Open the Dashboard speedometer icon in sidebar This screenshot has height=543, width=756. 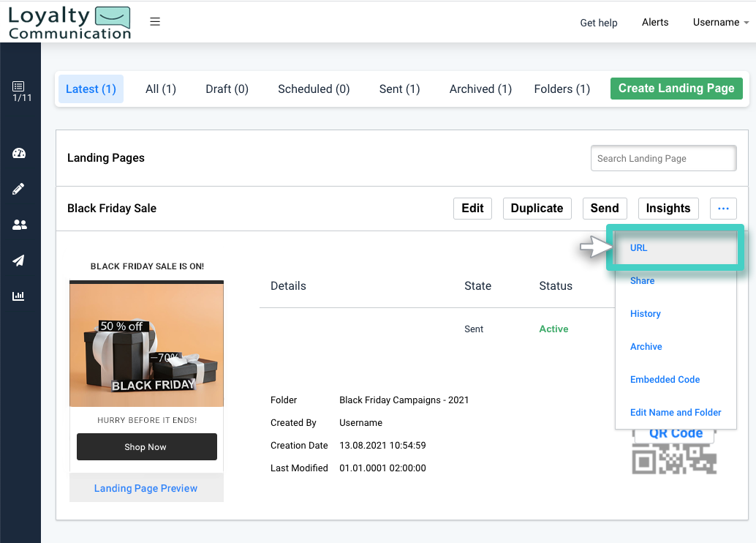pyautogui.click(x=20, y=153)
